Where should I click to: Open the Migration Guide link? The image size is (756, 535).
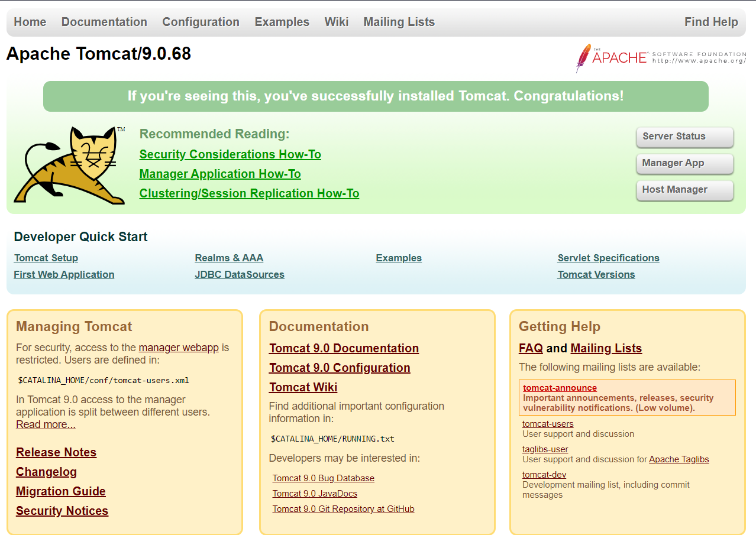[61, 491]
